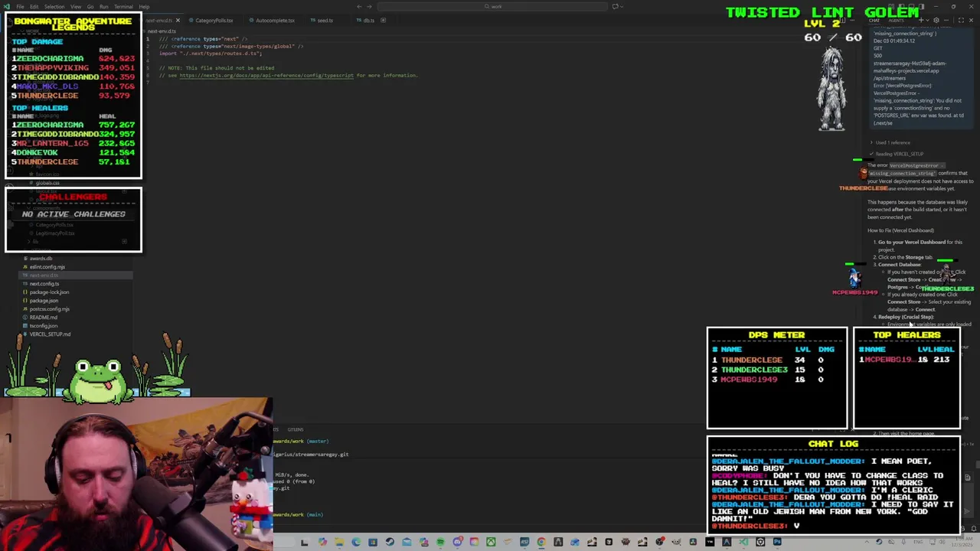Open Photoshop from the taskbar
This screenshot has height=551, width=980.
click(x=777, y=543)
